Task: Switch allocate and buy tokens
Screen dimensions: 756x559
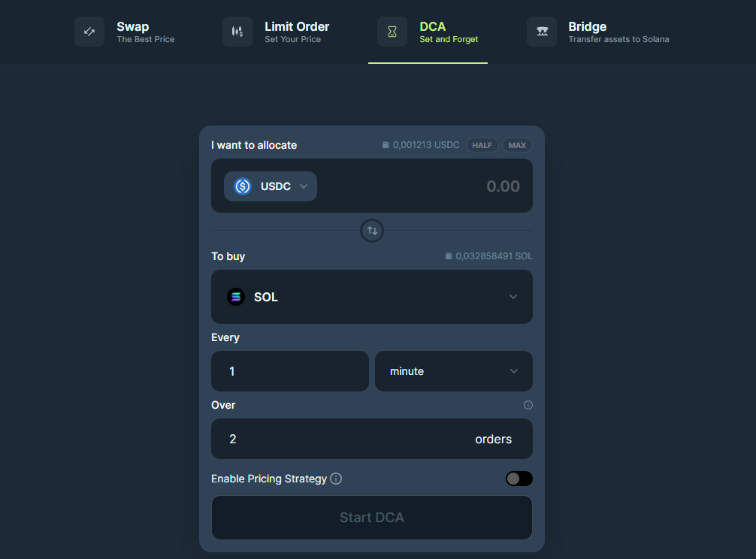Action: click(x=372, y=231)
